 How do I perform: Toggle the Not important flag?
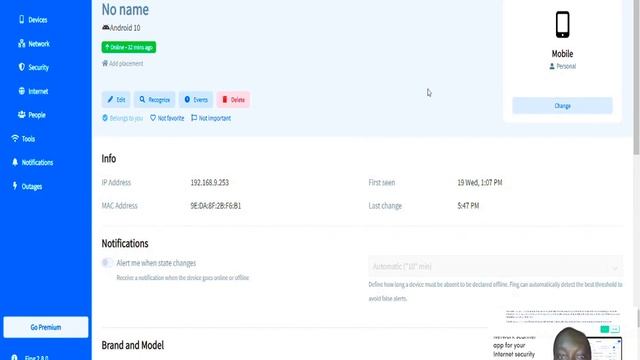211,118
